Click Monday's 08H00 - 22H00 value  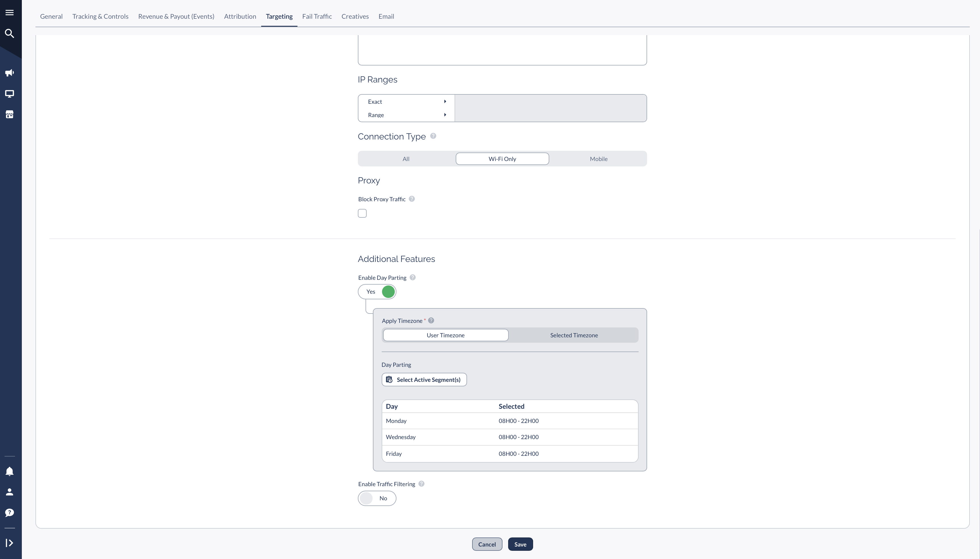[518, 421]
